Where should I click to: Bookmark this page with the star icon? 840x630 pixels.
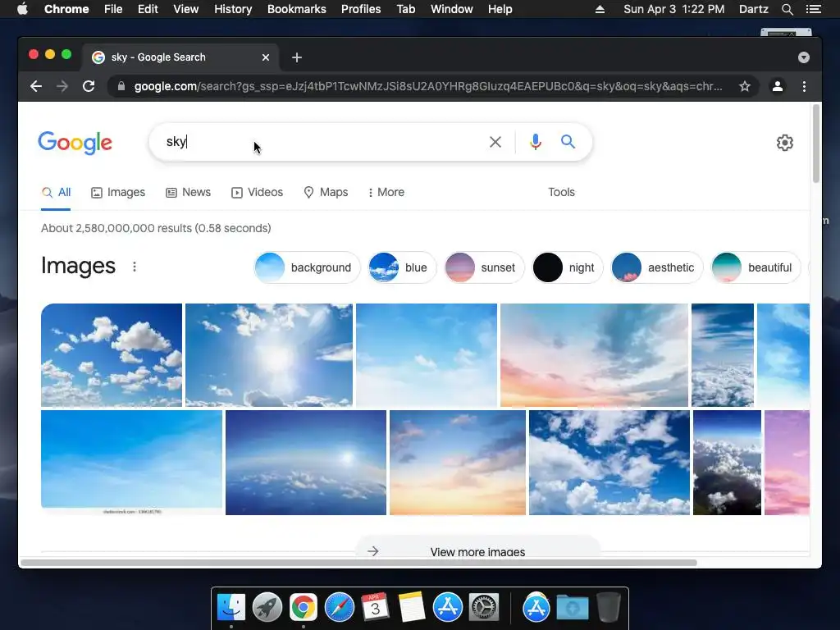pos(745,86)
